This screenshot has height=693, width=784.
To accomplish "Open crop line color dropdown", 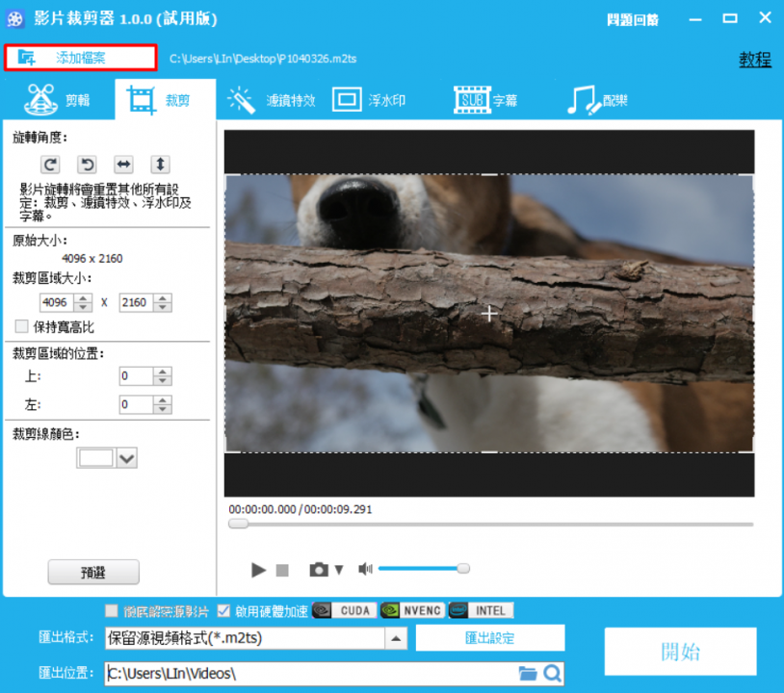I will click(x=126, y=458).
